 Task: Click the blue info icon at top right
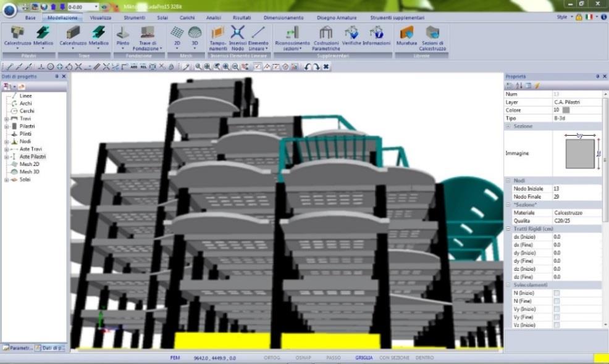pos(604,17)
